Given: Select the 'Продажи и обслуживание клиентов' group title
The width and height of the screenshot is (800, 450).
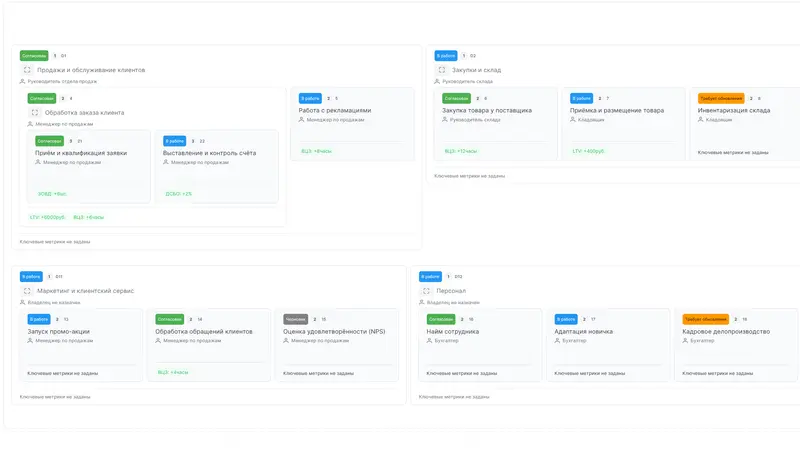Looking at the screenshot, I should point(91,70).
